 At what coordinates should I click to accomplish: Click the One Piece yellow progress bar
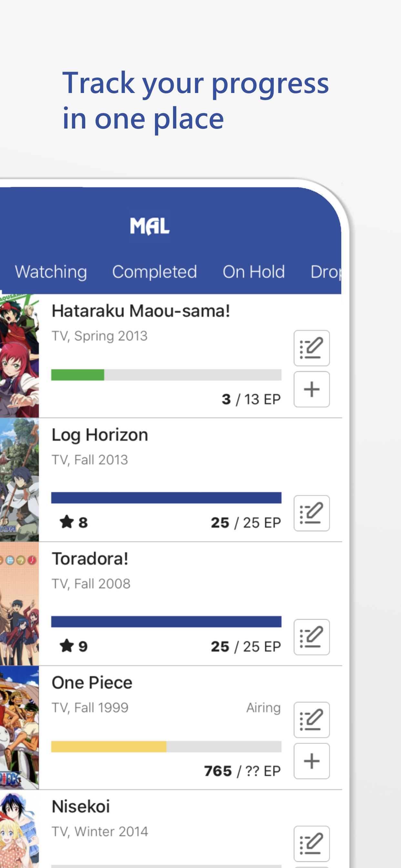[x=166, y=746]
